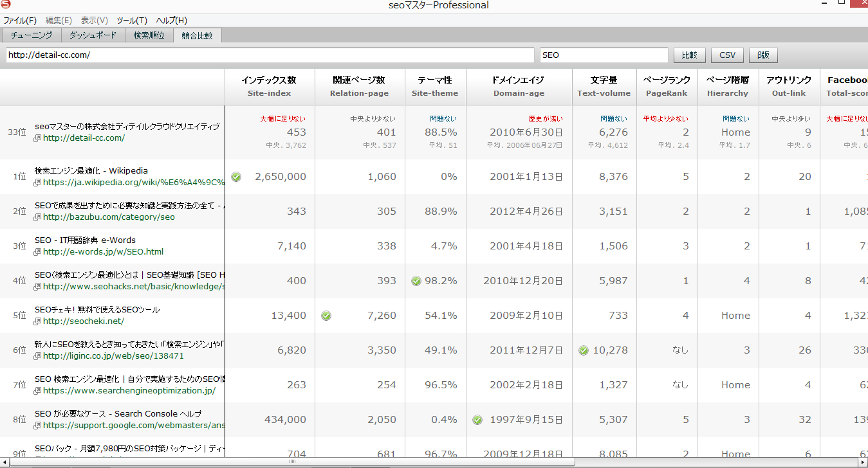
Task: Click the external link icon beside detail-cc.com URL
Action: (x=38, y=138)
